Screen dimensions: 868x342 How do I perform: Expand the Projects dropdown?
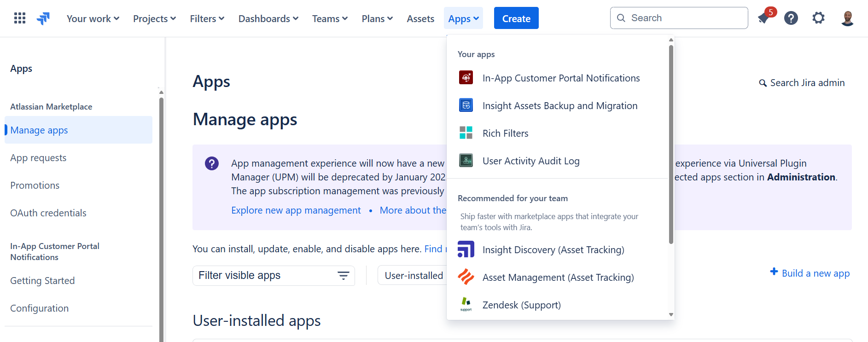pos(155,18)
